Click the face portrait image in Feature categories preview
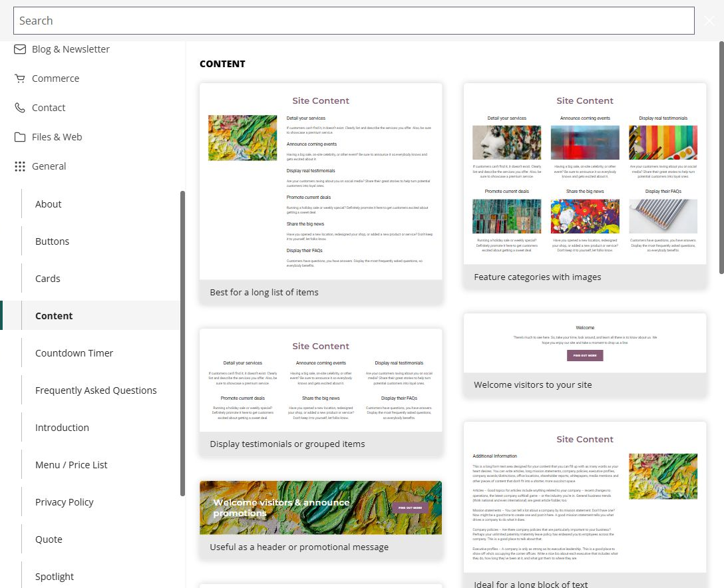This screenshot has width=724, height=588. (x=506, y=142)
